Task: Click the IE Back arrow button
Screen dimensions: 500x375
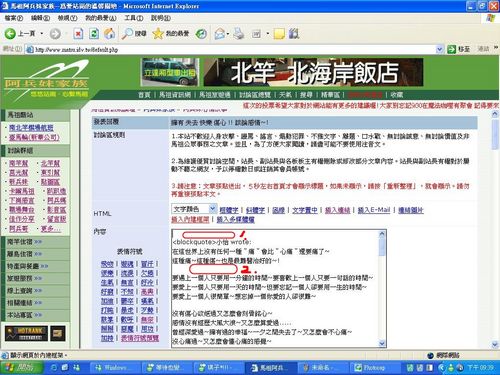Action: pos(10,33)
